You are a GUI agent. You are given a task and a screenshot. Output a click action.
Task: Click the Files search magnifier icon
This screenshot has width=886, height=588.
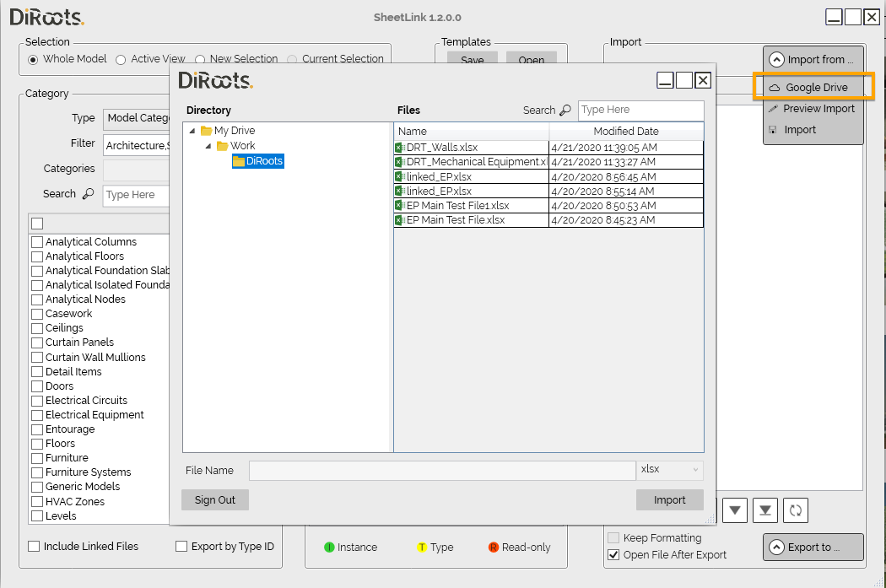pyautogui.click(x=565, y=111)
